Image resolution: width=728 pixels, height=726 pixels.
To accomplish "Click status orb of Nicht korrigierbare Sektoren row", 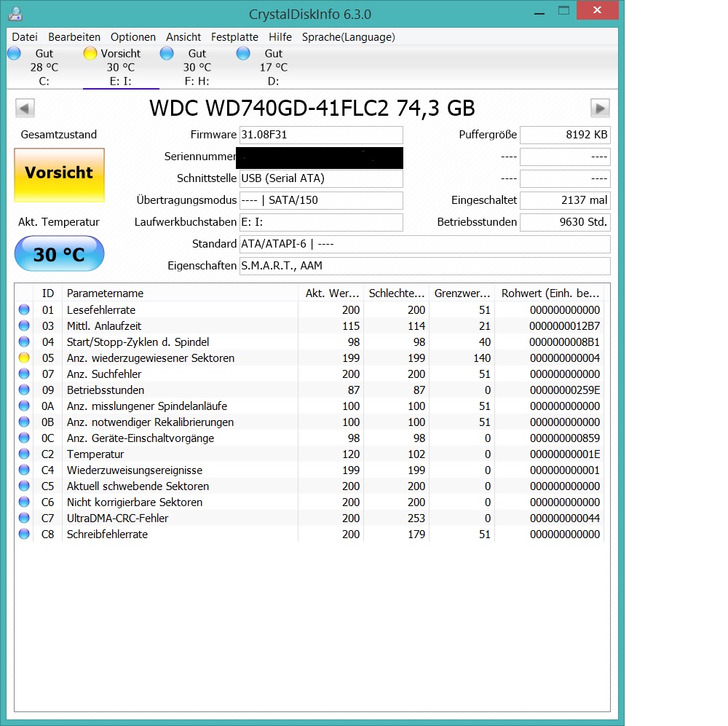I will tap(24, 502).
